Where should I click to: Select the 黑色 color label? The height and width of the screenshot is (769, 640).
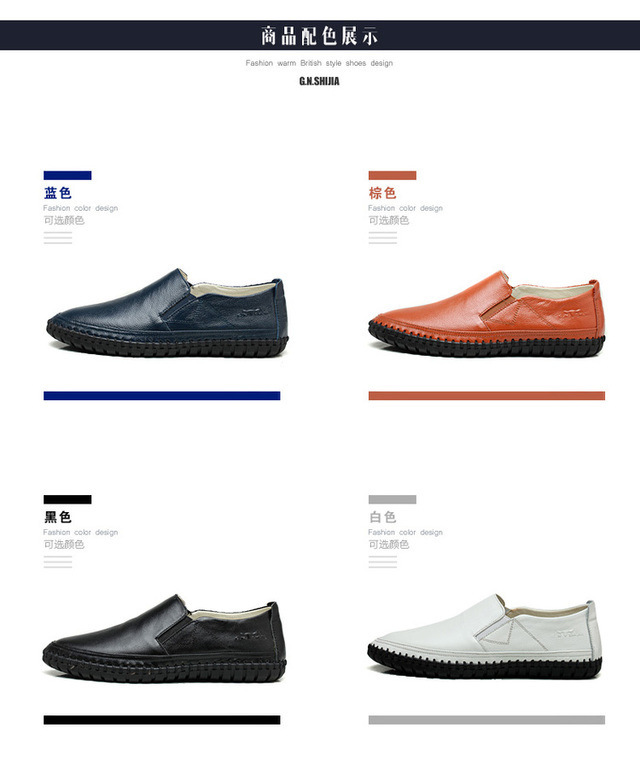[x=58, y=517]
